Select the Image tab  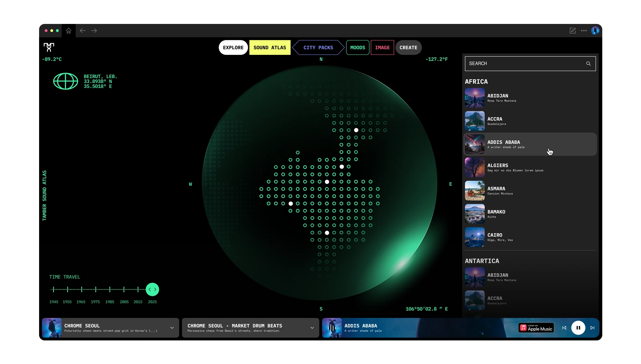pyautogui.click(x=382, y=47)
